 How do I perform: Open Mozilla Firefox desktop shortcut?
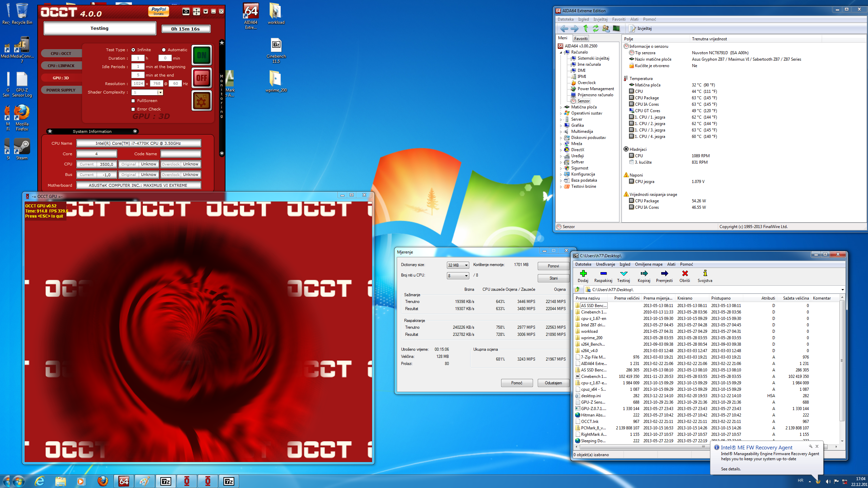coord(22,118)
